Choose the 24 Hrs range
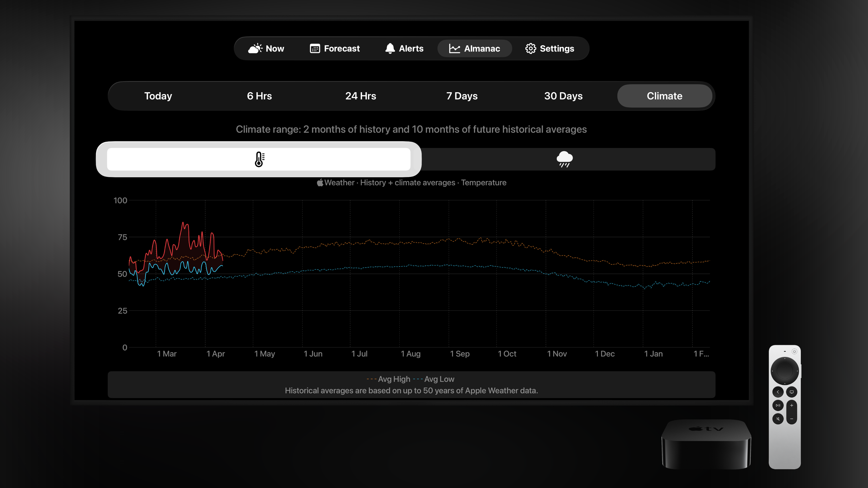This screenshot has height=488, width=868. [361, 96]
